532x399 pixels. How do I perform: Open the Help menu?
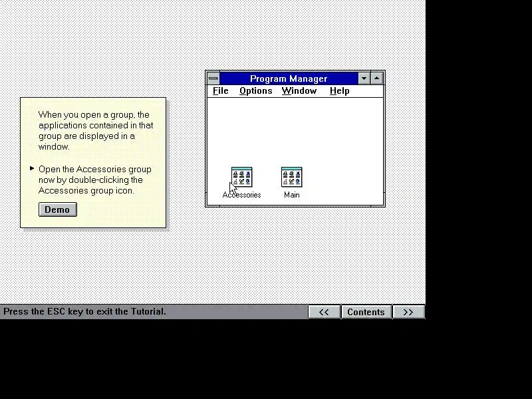pyautogui.click(x=339, y=91)
